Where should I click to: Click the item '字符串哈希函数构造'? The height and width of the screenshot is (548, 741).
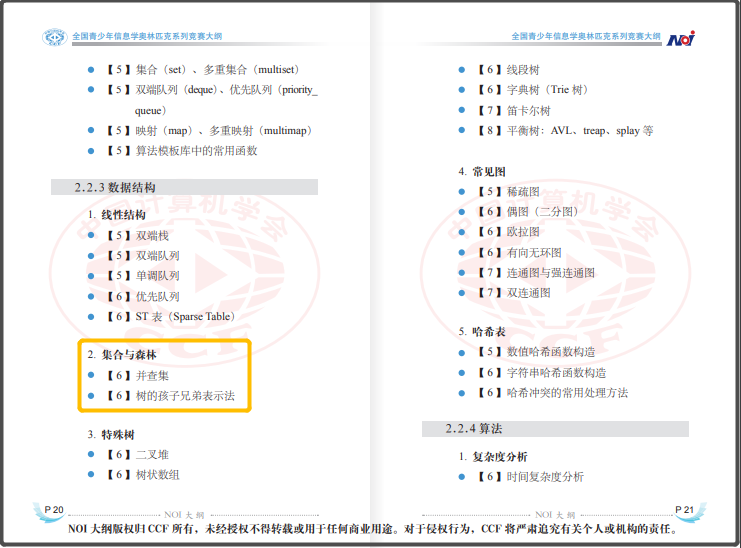click(x=556, y=373)
